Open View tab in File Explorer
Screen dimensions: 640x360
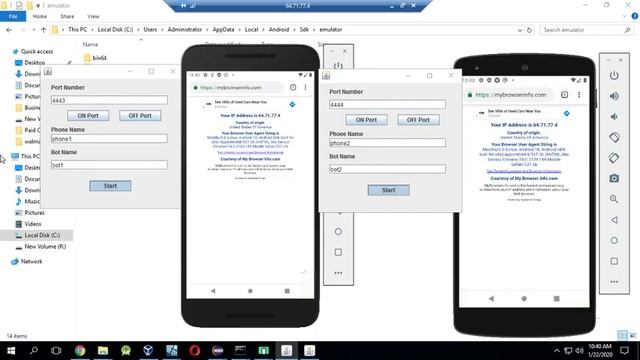pyautogui.click(x=93, y=16)
